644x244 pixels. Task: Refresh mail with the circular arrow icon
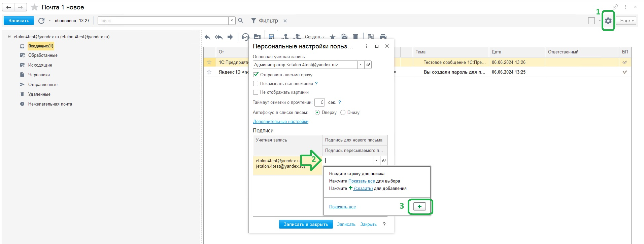click(x=41, y=21)
